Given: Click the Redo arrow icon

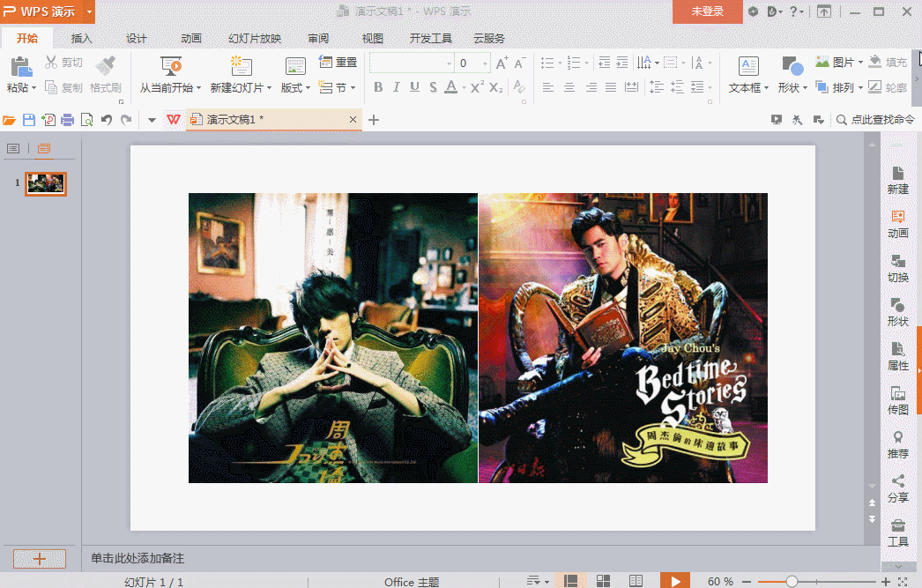Looking at the screenshot, I should pos(126,120).
